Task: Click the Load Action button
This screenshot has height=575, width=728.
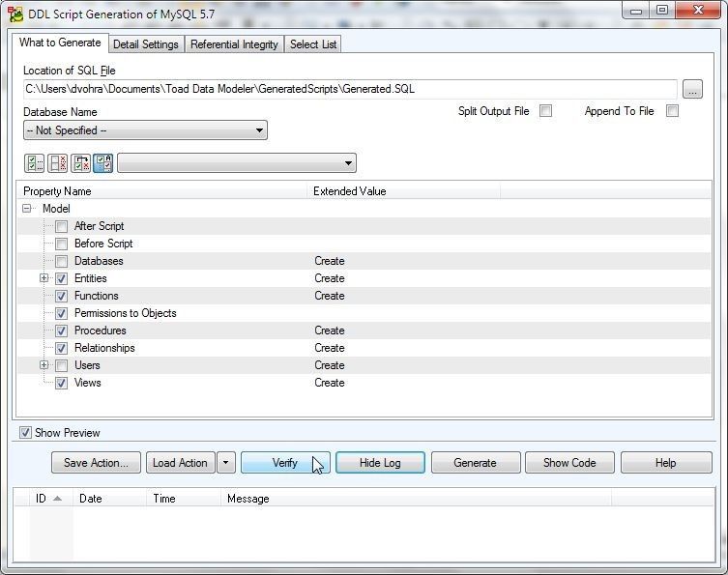Action: [180, 463]
